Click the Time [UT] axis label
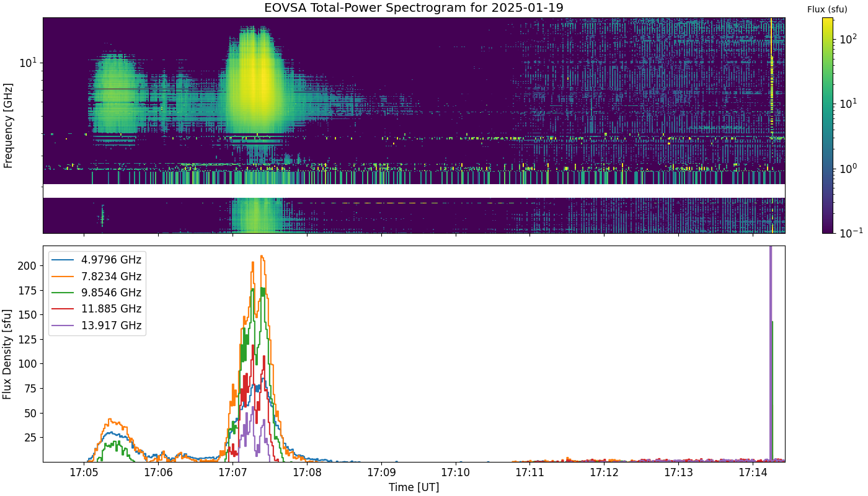Image resolution: width=868 pixels, height=496 pixels. [x=414, y=487]
